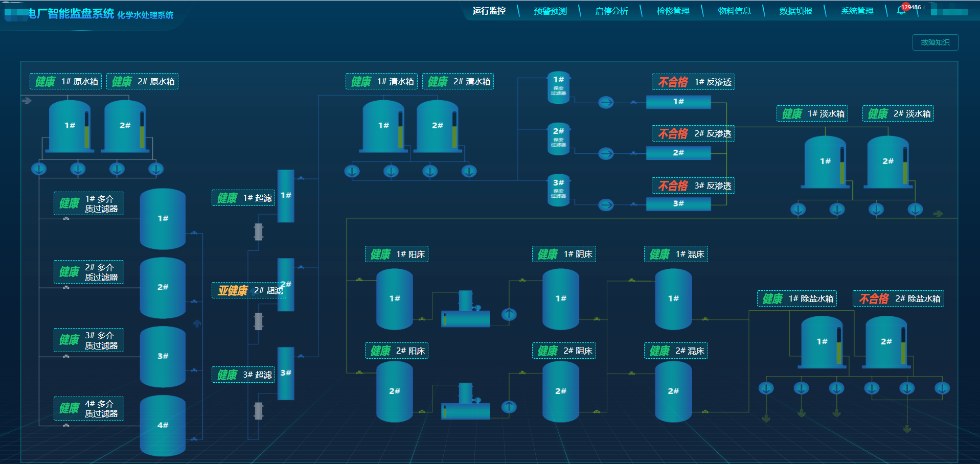The width and height of the screenshot is (980, 464).
Task: Open the 健康 1# 除盐水箱 status label
Action: [x=797, y=298]
